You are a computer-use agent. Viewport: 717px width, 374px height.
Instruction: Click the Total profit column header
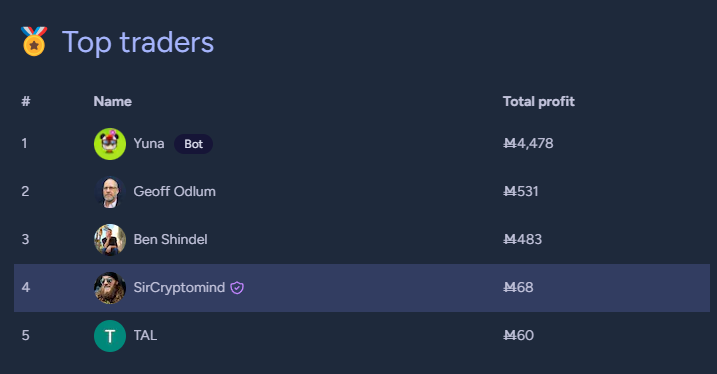click(539, 102)
